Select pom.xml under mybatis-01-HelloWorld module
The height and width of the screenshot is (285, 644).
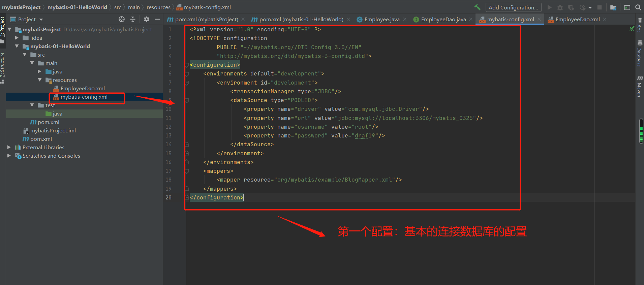[49, 122]
